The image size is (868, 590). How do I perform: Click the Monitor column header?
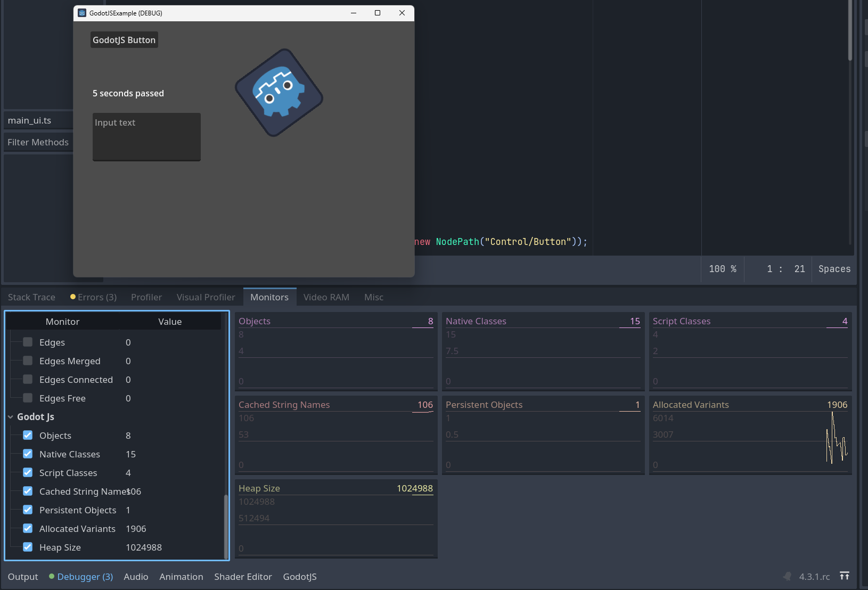[62, 322]
